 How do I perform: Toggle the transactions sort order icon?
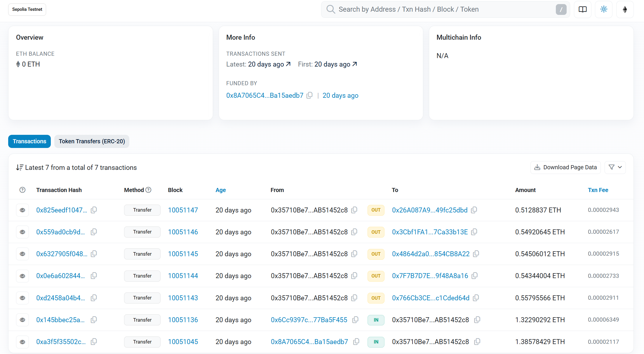tap(20, 168)
